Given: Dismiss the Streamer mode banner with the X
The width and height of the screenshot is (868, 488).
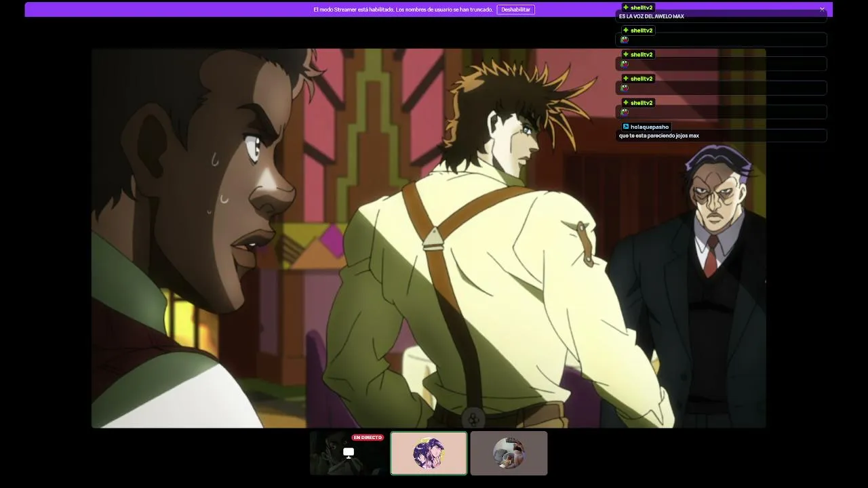Looking at the screenshot, I should (x=822, y=9).
